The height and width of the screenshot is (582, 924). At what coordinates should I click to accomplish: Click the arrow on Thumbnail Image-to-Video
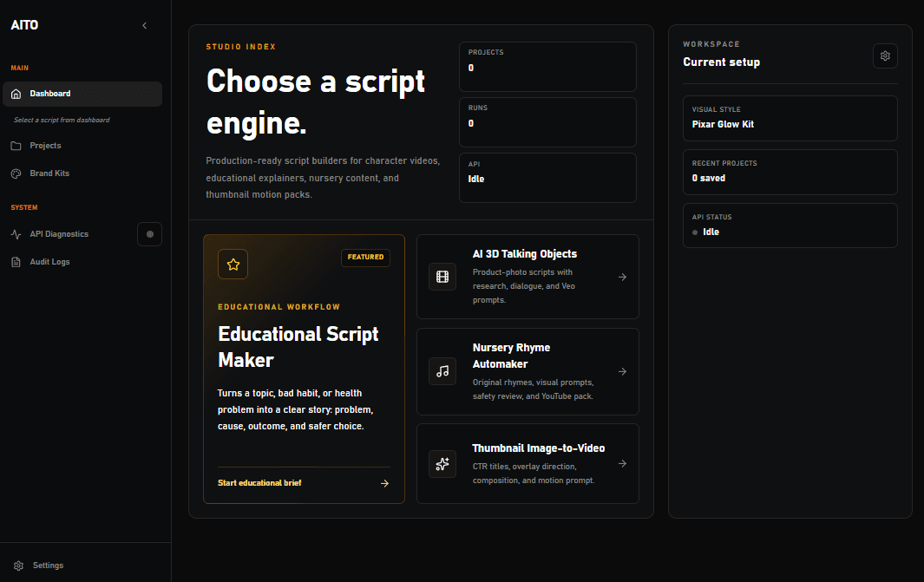pos(622,464)
